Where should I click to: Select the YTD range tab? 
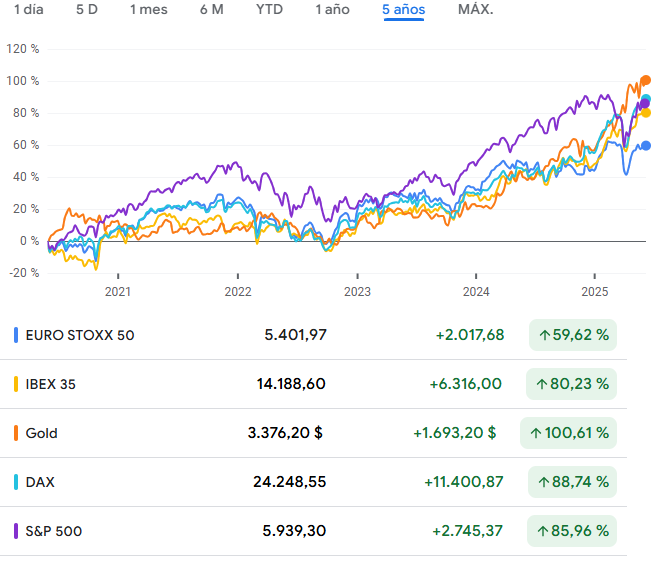[x=269, y=10]
